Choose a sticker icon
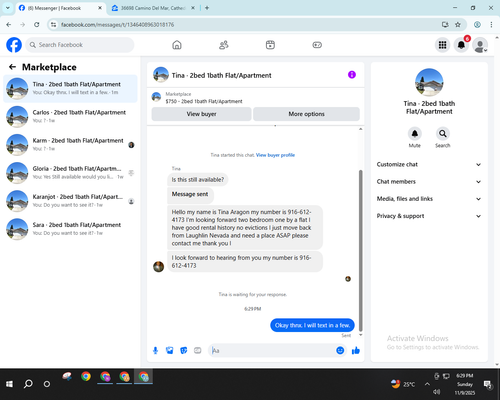Screen dimensions: 500x400 coord(184,350)
